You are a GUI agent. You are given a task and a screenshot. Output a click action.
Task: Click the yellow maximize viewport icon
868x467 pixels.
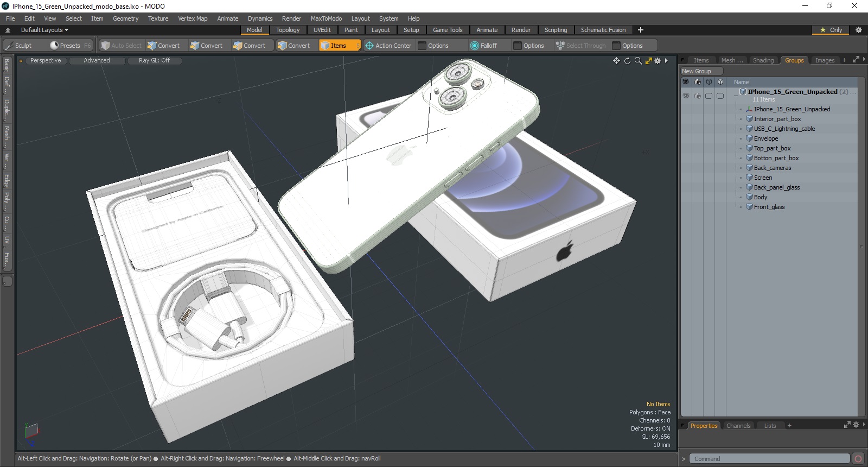click(x=648, y=61)
